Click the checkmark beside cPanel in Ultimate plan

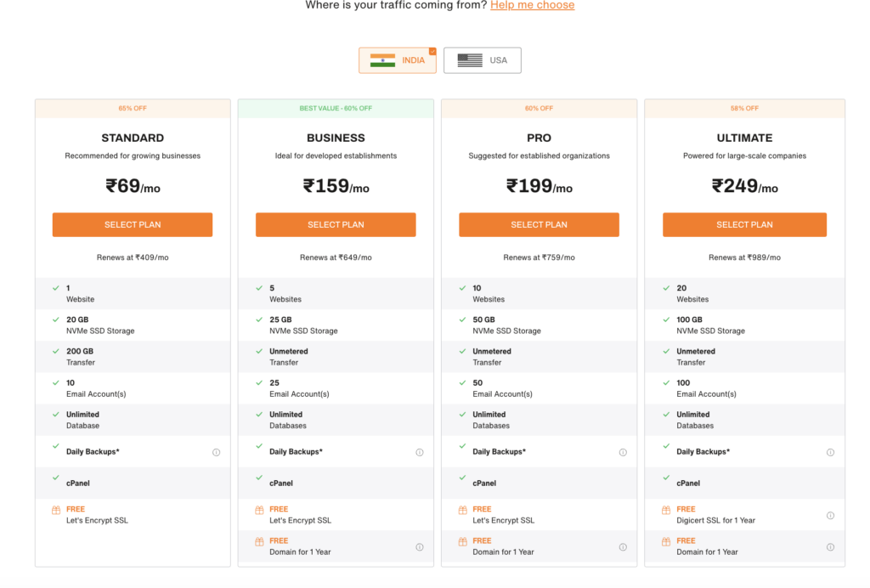pyautogui.click(x=666, y=478)
